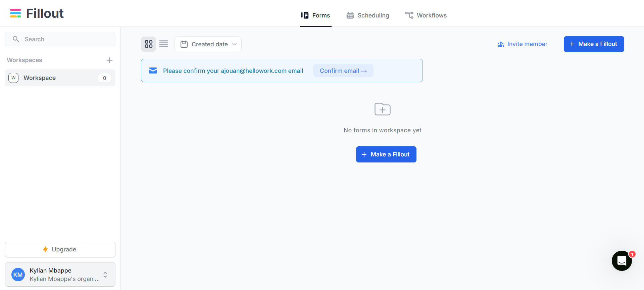Switch to grid view layout
The width and height of the screenshot is (644, 290).
coord(148,44)
